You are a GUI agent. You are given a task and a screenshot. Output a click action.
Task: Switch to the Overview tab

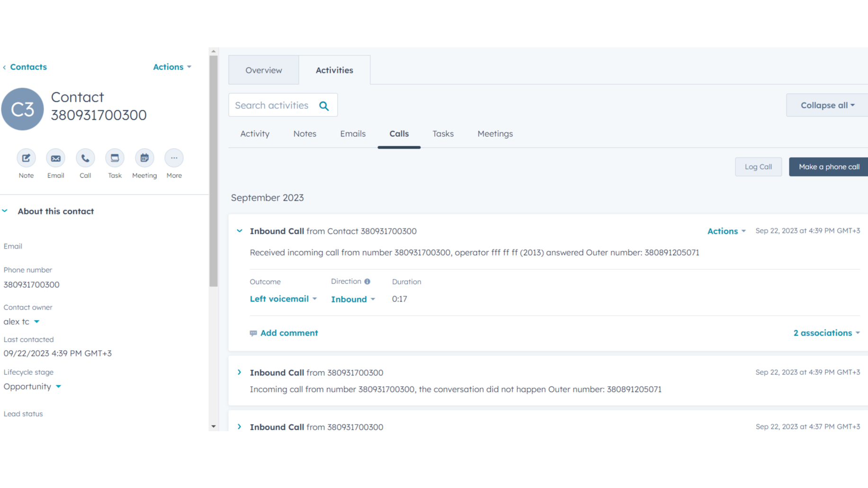263,70
